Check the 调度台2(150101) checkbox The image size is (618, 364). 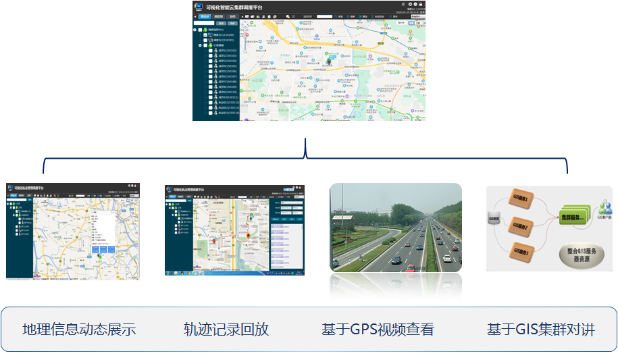pos(205,41)
